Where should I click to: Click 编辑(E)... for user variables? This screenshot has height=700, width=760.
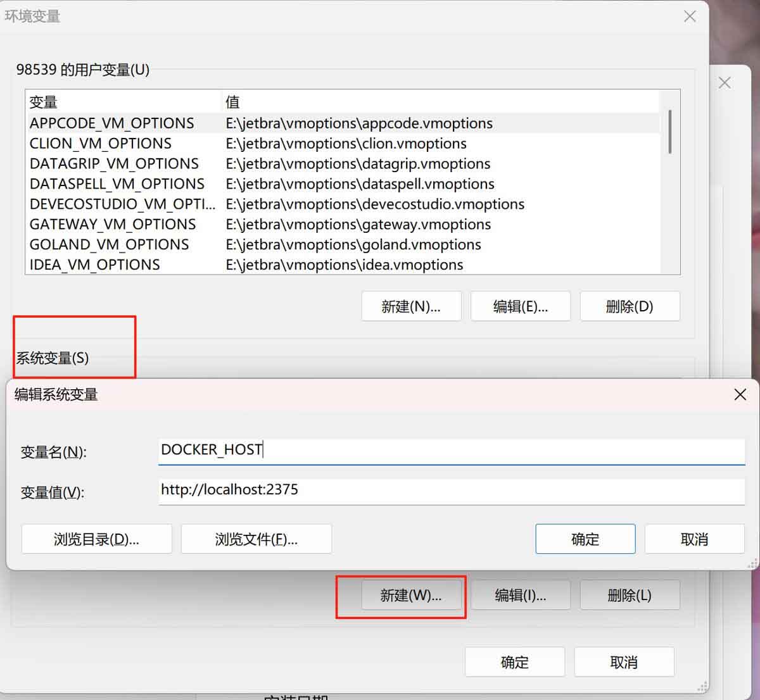coord(521,306)
